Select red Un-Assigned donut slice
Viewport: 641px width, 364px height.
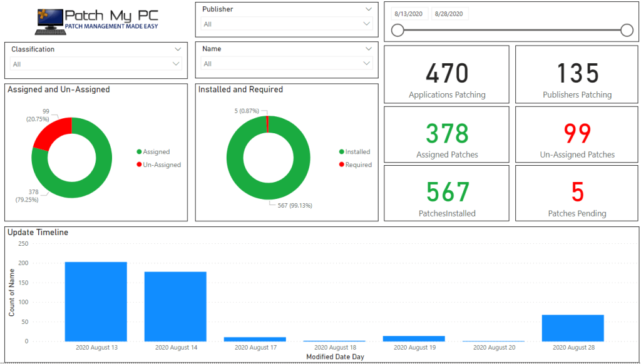pyautogui.click(x=53, y=131)
